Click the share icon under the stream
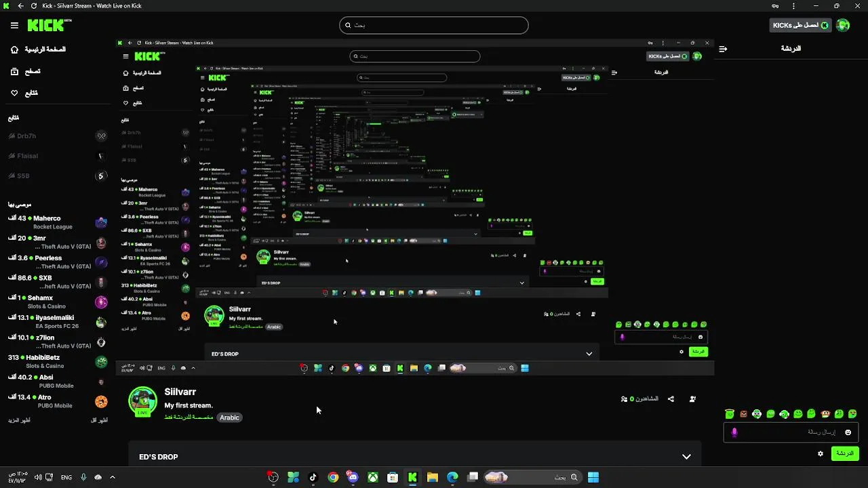 point(671,399)
